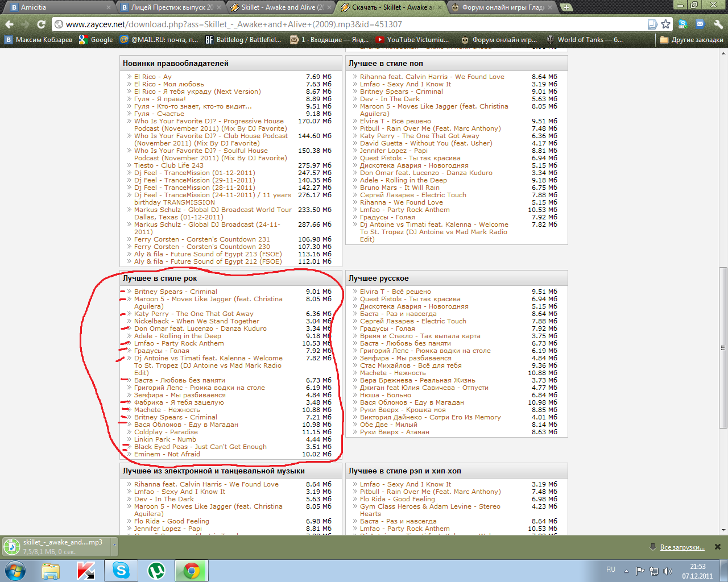728x582 pixels.
Task: Expand the skillet mp3 download options arrow
Action: 114,545
